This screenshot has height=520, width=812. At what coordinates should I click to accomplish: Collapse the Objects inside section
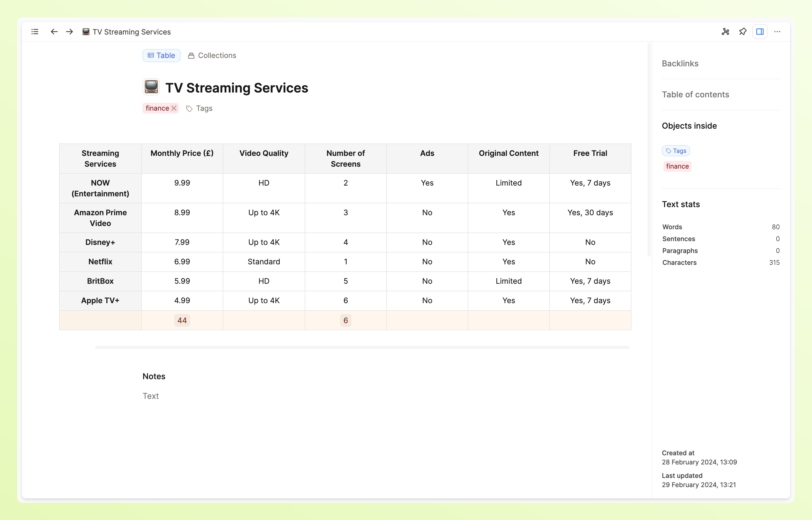tap(689, 126)
